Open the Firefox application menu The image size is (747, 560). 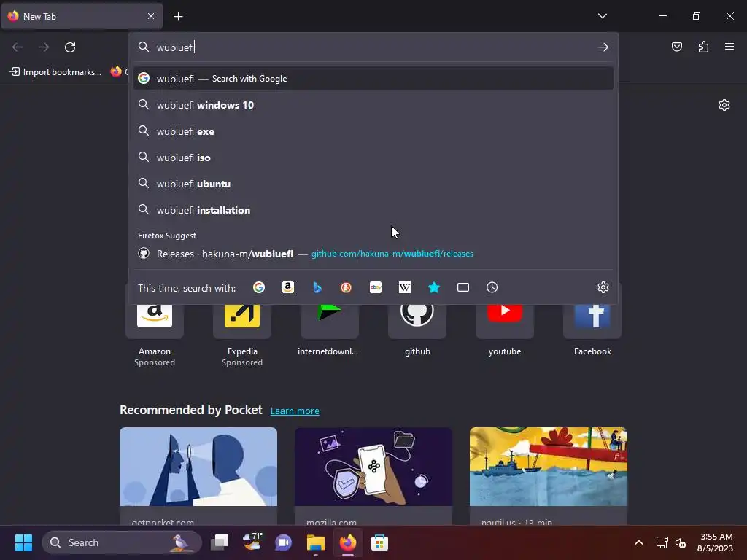coord(729,47)
